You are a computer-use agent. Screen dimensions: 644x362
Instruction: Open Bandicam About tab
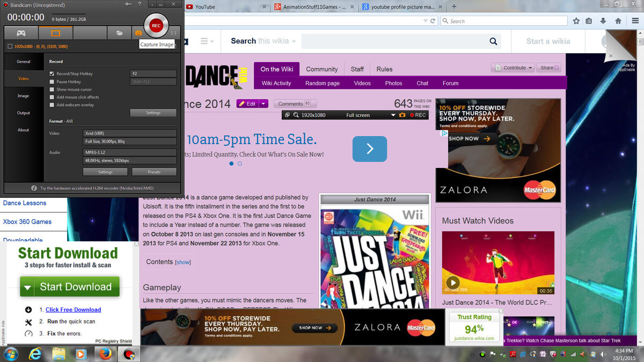(24, 130)
